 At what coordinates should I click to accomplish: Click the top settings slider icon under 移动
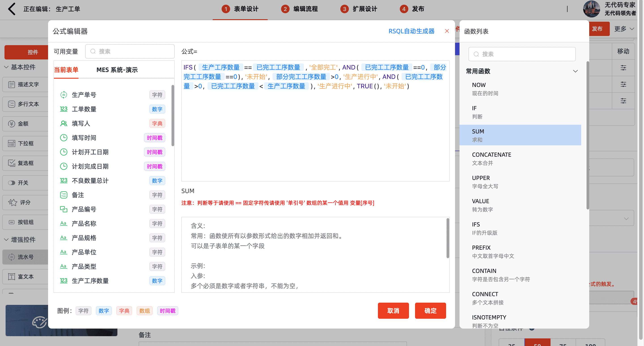(x=623, y=68)
